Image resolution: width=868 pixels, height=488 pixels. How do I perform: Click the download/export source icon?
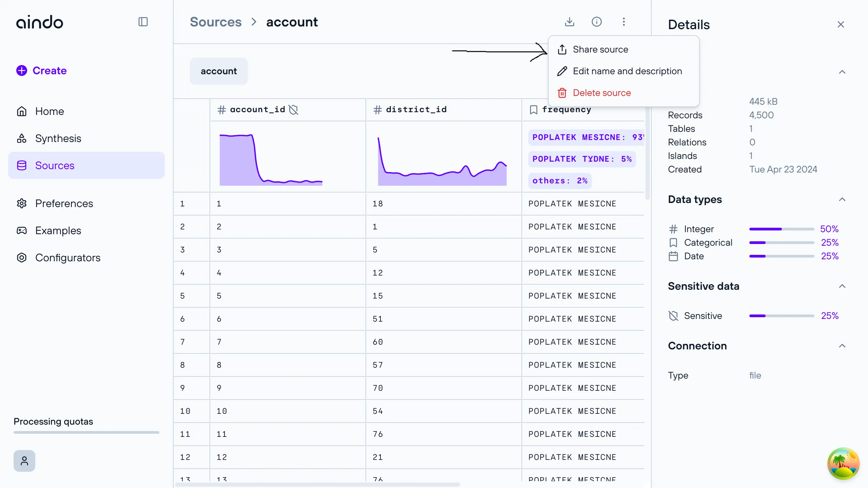569,22
